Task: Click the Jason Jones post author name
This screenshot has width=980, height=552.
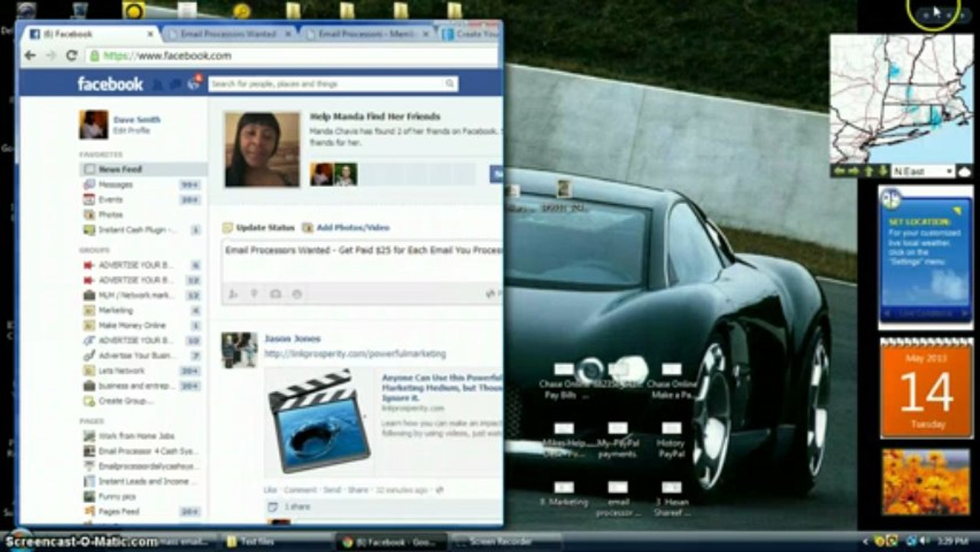Action: pos(293,338)
